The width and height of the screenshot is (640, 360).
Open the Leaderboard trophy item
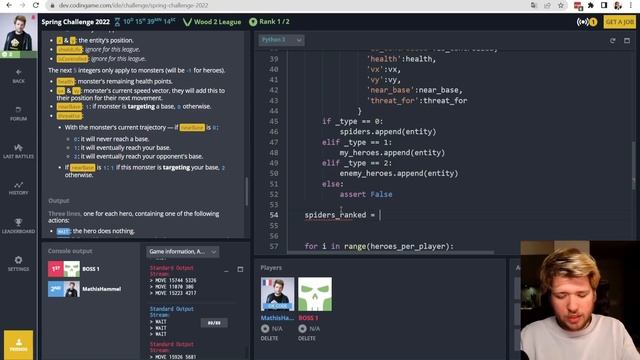[18, 226]
